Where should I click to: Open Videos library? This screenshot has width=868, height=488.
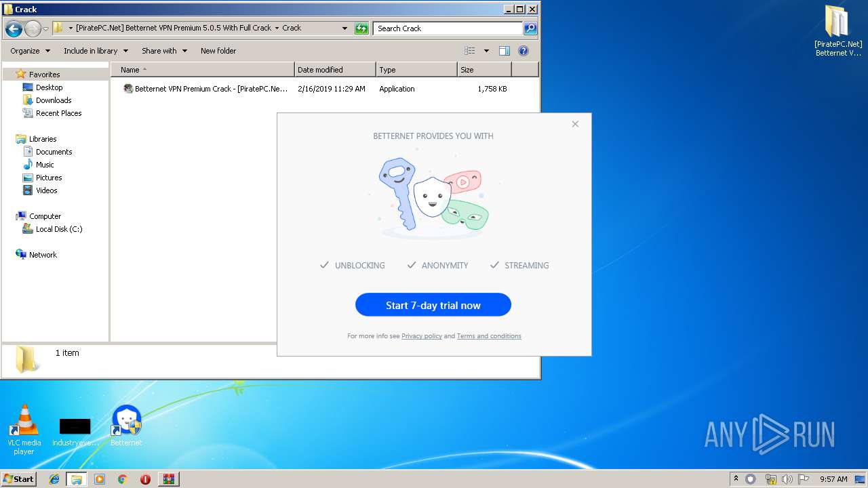point(46,190)
